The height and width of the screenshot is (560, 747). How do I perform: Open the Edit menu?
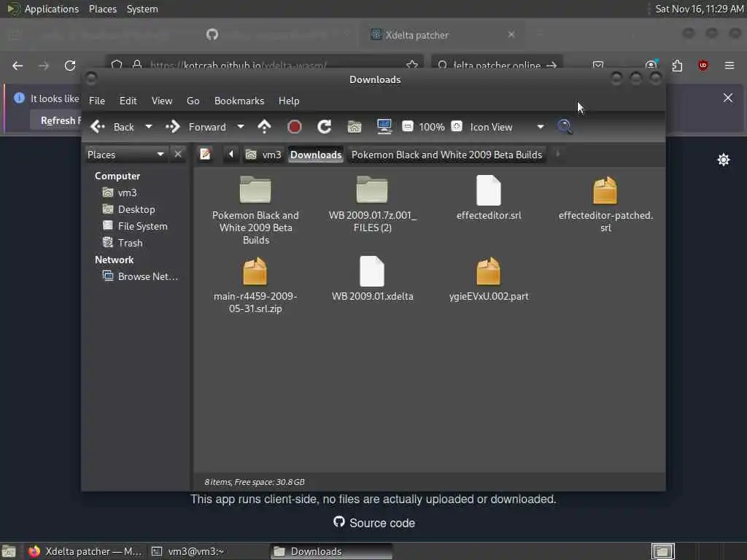pos(128,101)
